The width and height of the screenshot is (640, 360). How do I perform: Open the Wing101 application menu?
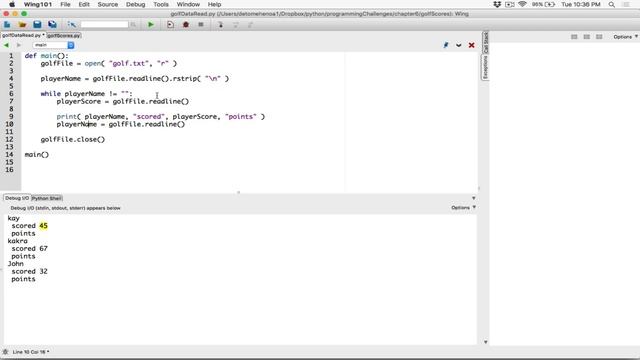[38, 4]
